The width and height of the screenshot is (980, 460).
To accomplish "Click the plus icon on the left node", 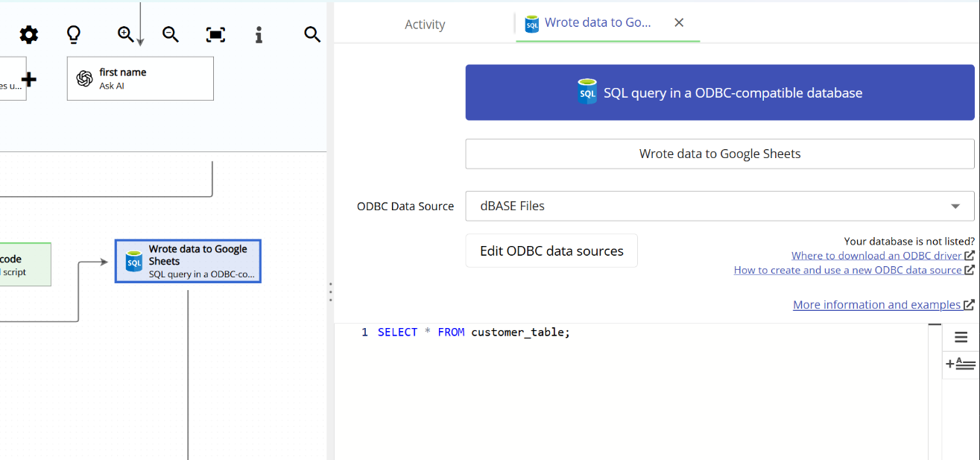I will [28, 79].
